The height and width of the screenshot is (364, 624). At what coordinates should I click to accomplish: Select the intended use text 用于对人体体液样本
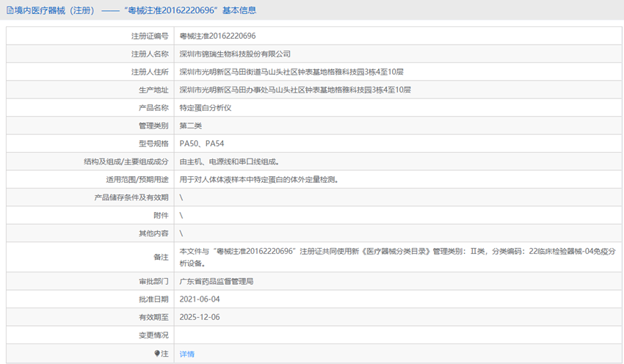pyautogui.click(x=258, y=179)
